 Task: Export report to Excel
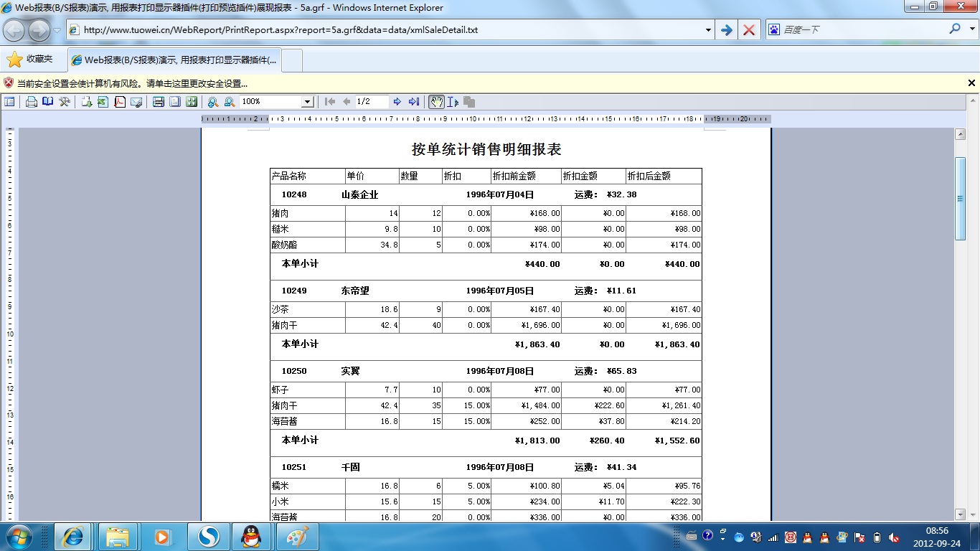pos(103,102)
